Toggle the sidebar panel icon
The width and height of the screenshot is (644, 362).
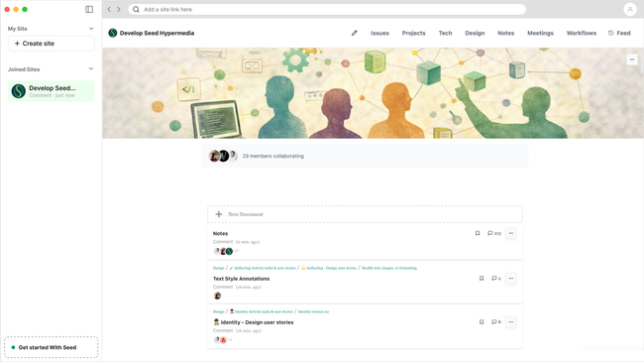89,9
